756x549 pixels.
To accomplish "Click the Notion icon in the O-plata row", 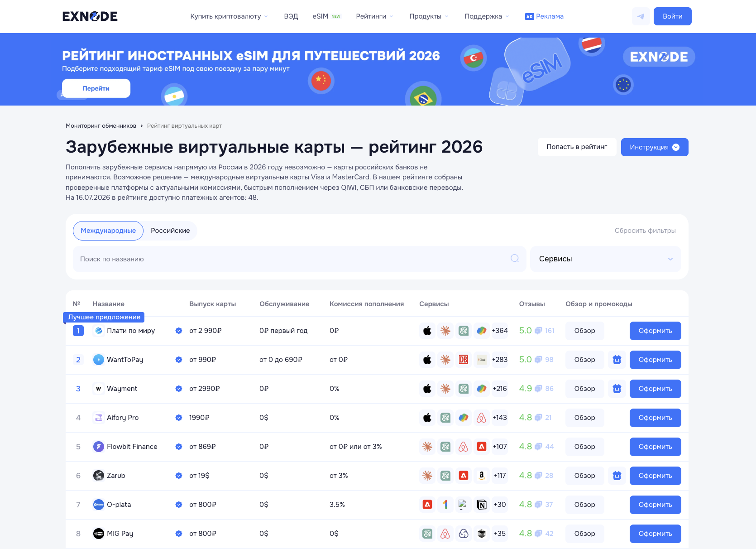I will (x=482, y=505).
